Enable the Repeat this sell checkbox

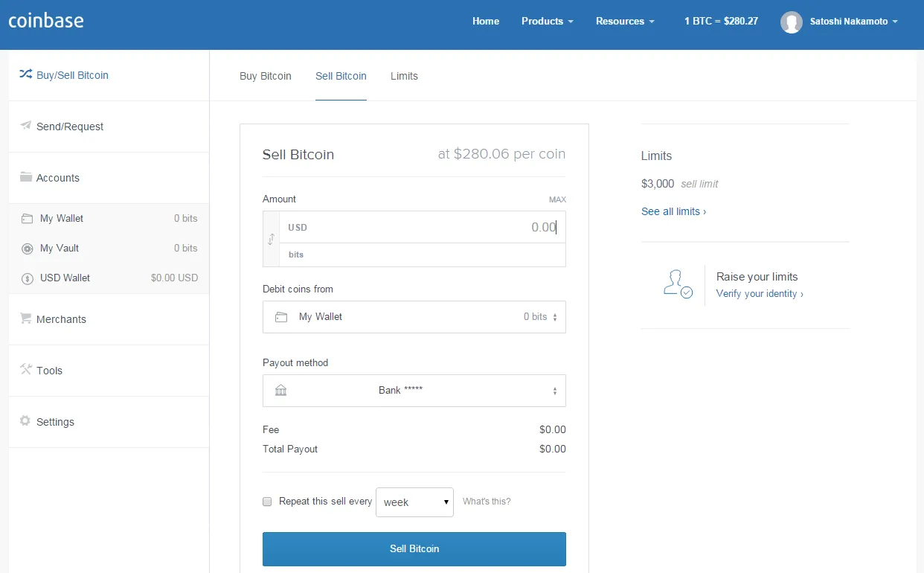[x=268, y=502]
